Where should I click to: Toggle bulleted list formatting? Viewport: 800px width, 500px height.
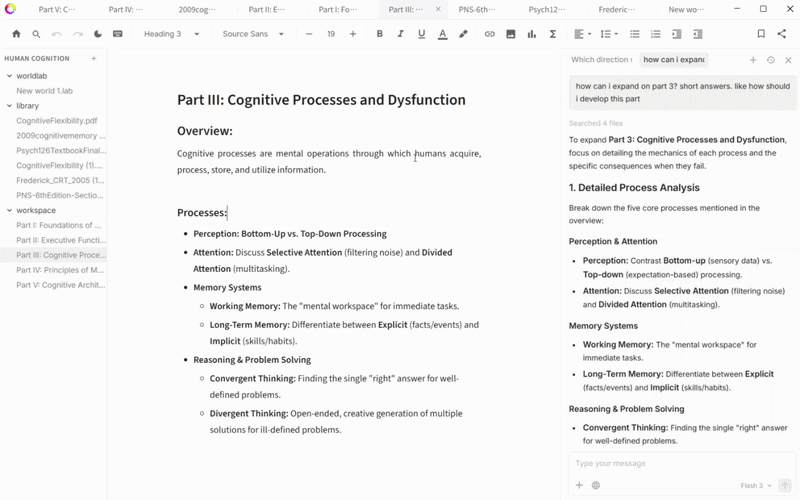point(635,34)
